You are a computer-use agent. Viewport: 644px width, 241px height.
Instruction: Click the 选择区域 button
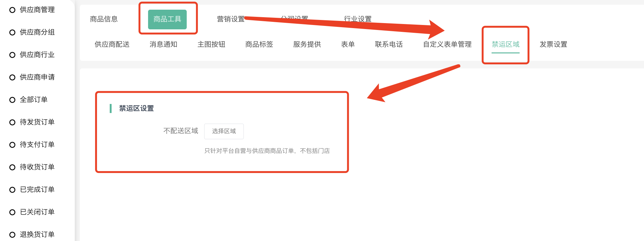point(224,131)
